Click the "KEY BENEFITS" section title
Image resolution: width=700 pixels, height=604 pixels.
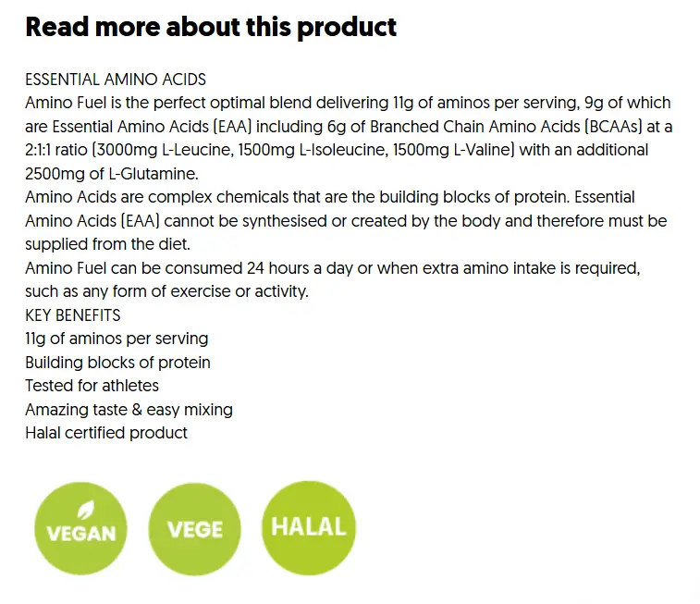pyautogui.click(x=73, y=314)
